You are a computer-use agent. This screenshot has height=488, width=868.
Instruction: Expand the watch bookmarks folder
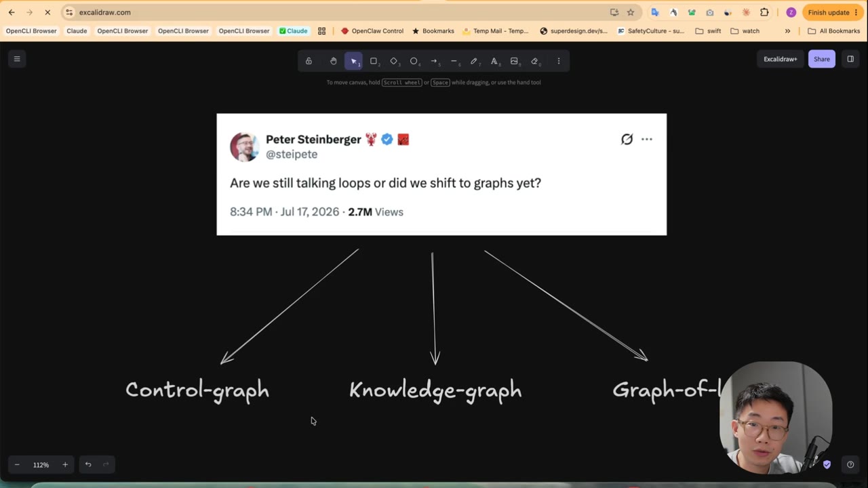click(x=745, y=30)
